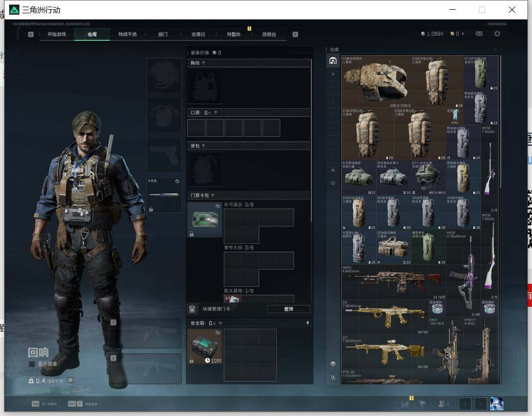This screenshot has height=416, width=532.
Task: Open the 特勤处 tab
Action: (234, 34)
